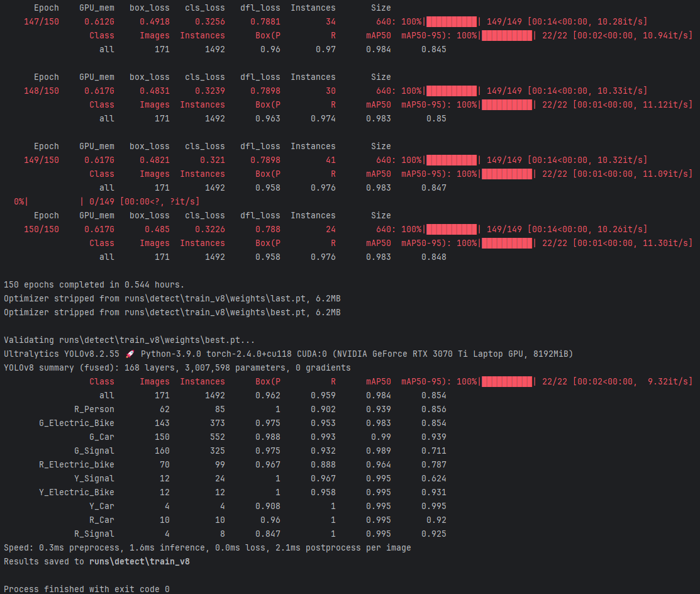The width and height of the screenshot is (700, 594).
Task: Click the 'Speed: 0.3ms preprocess' line
Action: point(207,547)
